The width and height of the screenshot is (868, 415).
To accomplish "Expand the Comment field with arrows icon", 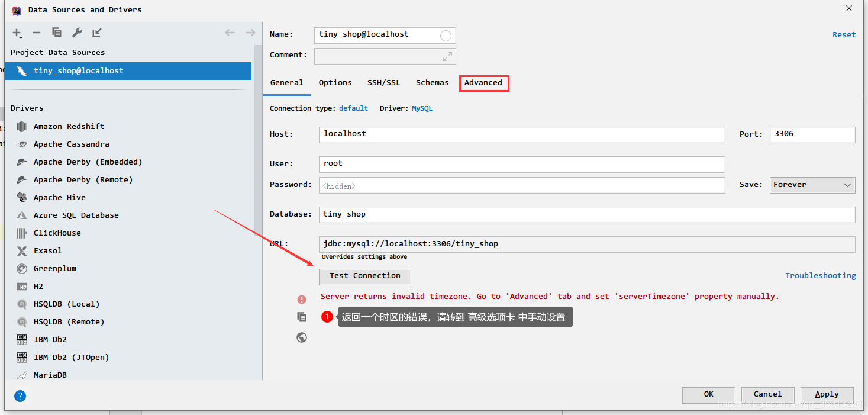I will click(x=448, y=56).
